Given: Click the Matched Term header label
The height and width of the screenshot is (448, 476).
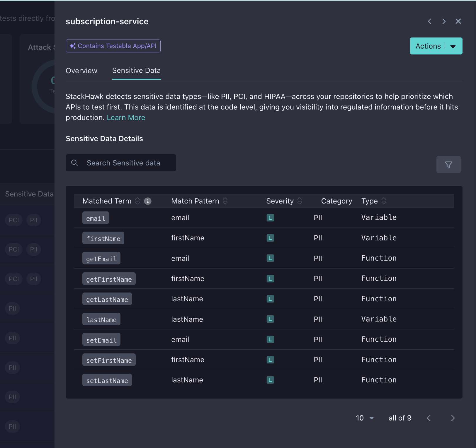Looking at the screenshot, I should 107,201.
